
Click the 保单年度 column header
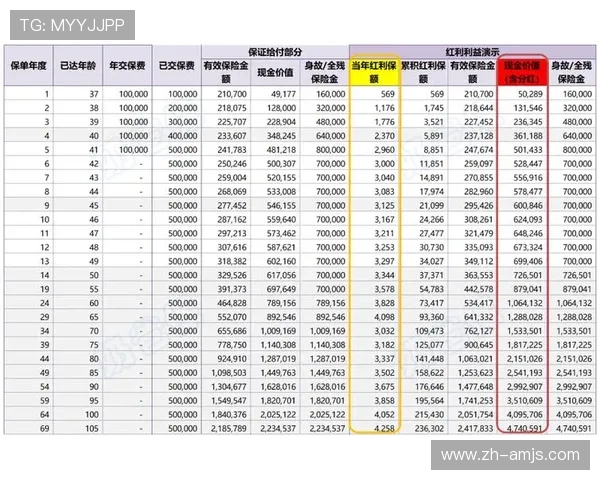tap(29, 65)
